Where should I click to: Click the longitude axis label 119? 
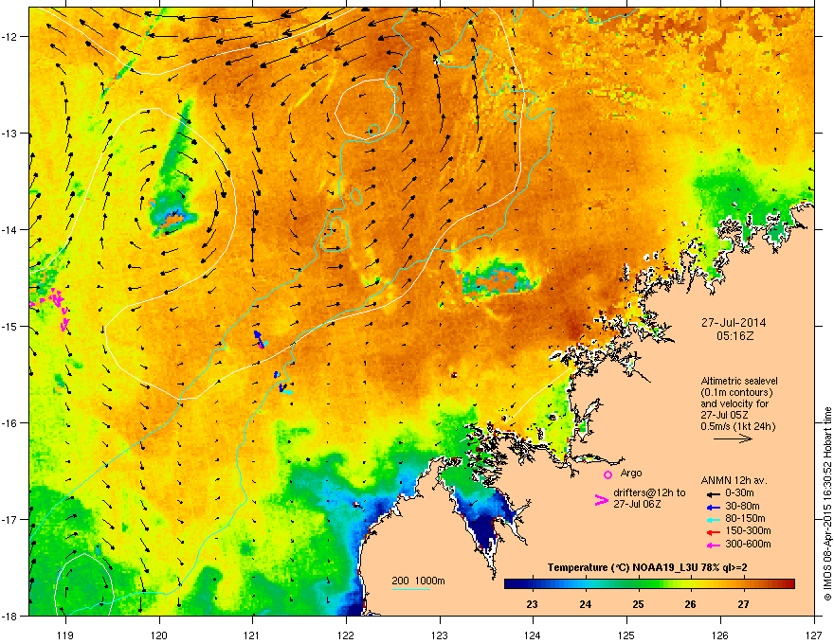point(64,635)
